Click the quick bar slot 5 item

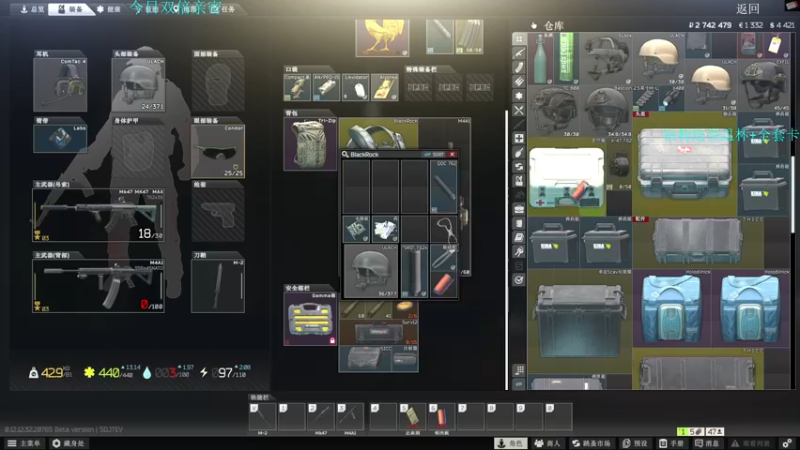pos(412,416)
